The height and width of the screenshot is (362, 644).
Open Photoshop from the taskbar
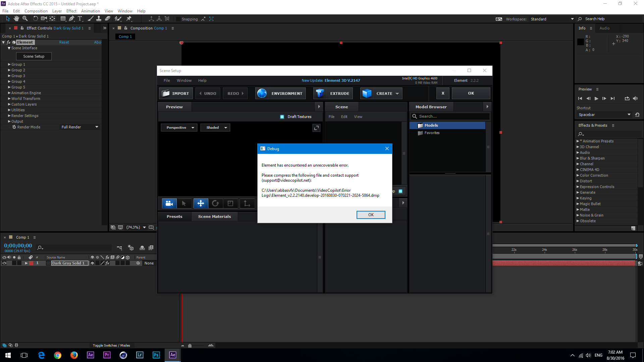coord(156,355)
